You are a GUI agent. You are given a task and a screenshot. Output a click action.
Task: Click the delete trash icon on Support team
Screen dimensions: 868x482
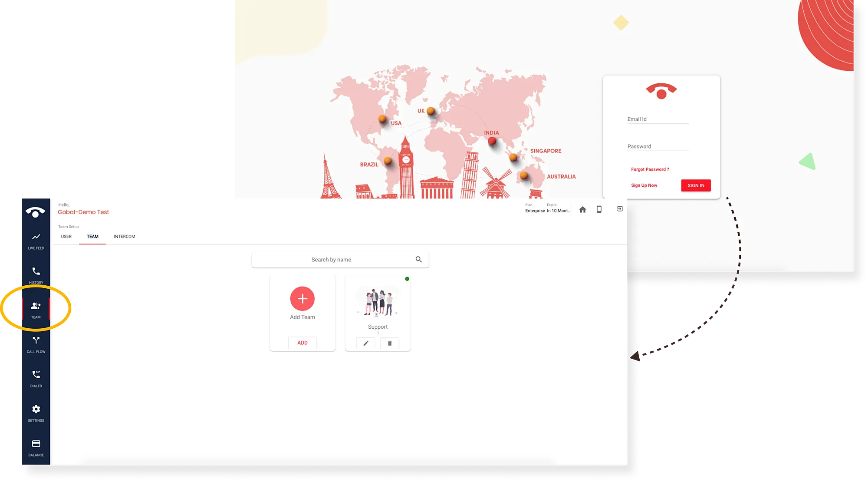[390, 343]
